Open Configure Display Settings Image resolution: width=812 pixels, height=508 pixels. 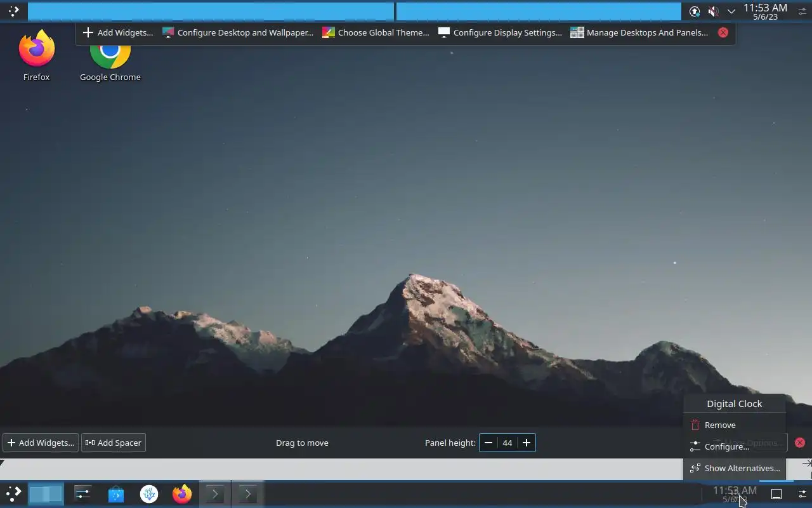coord(500,32)
